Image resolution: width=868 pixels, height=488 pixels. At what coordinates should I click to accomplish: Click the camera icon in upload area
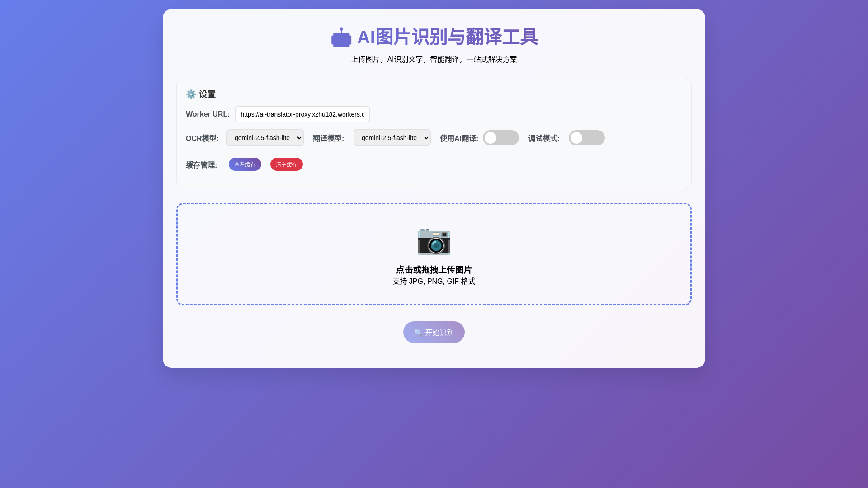coord(434,242)
